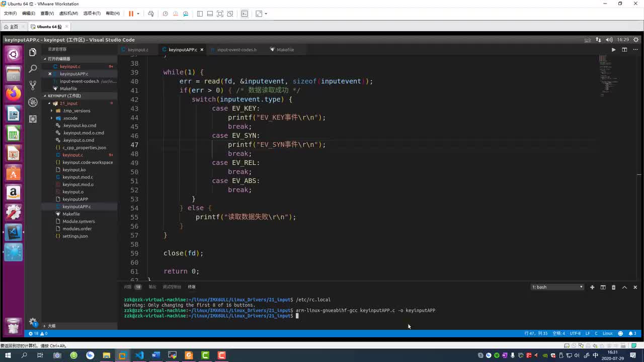
Task: Collapse the 21_input folder
Action: [68, 103]
